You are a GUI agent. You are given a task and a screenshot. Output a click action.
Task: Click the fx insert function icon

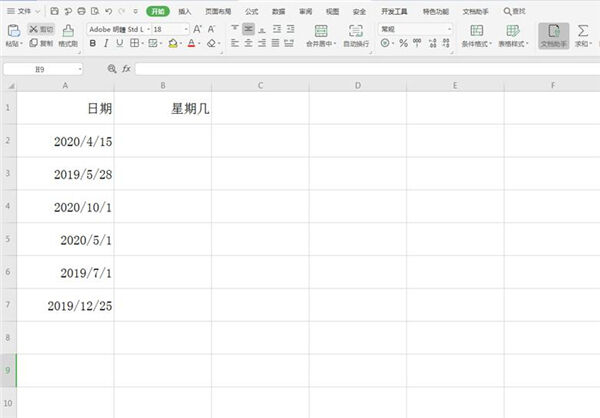click(126, 69)
